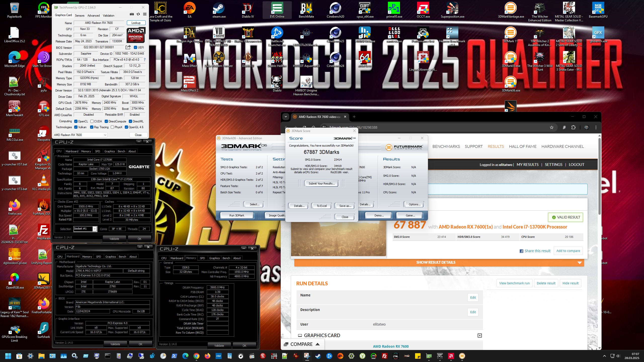This screenshot has height=362, width=644.
Task: Toggle the DirectML checkbox in GPU-Z
Action: click(x=130, y=121)
